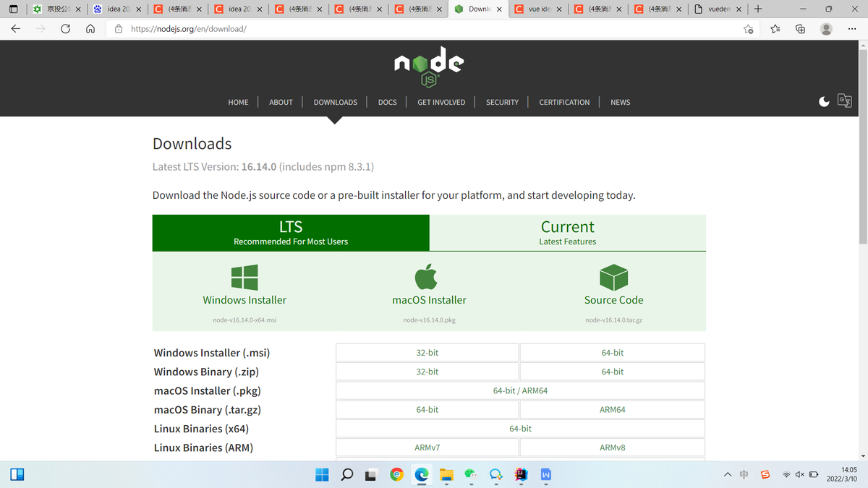Click 32-bit for Windows Binary (.zip)
Screen dimensions: 868x488
pos(427,372)
